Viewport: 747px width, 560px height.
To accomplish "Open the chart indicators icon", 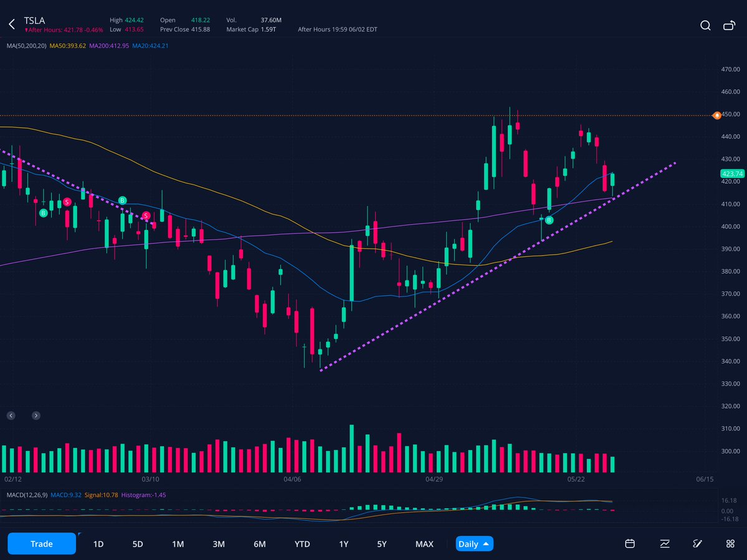I will (665, 543).
